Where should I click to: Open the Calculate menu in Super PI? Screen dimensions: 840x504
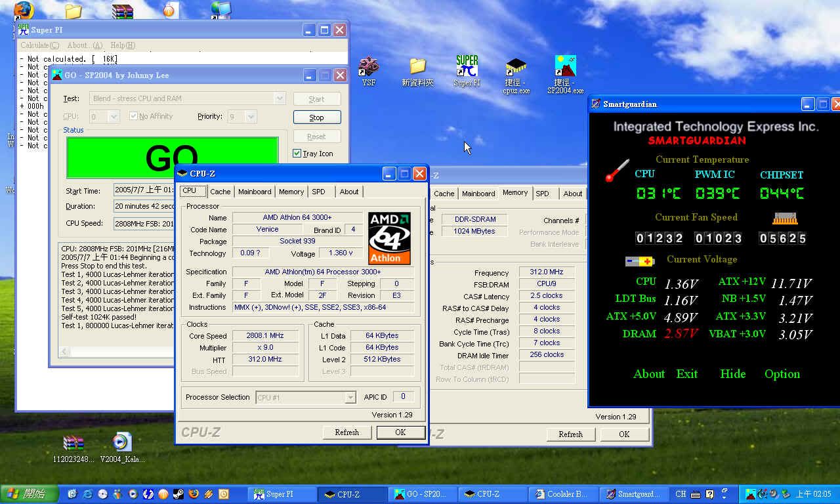coord(39,45)
